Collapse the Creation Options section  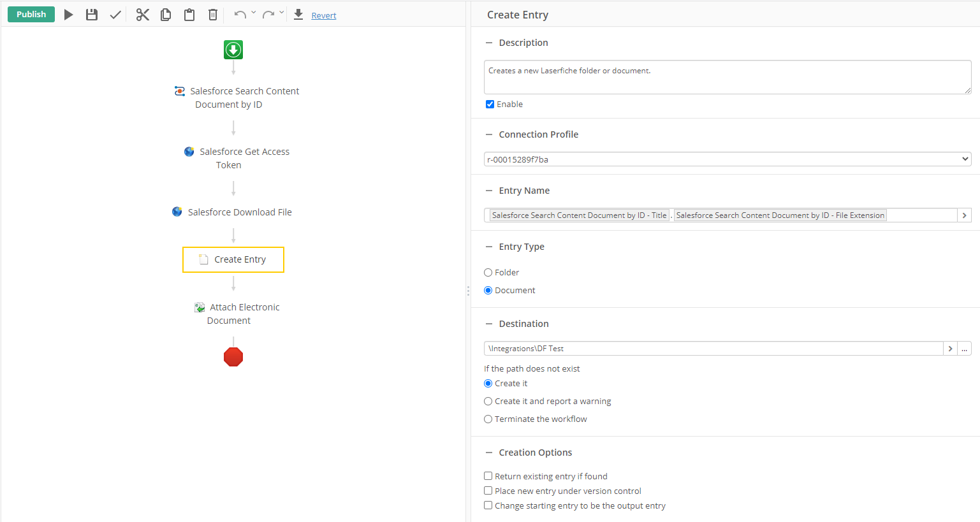pyautogui.click(x=489, y=453)
